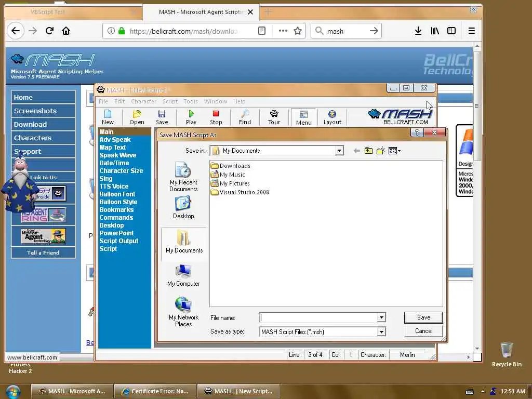Screen dimensions: 532x399
Task: Open the View Menu icon dropdown
Action: pos(394,151)
